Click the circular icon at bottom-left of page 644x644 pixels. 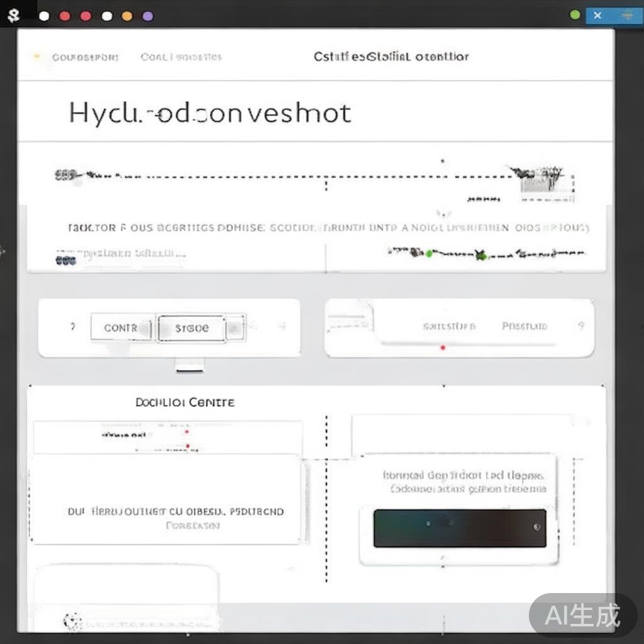pos(73,621)
